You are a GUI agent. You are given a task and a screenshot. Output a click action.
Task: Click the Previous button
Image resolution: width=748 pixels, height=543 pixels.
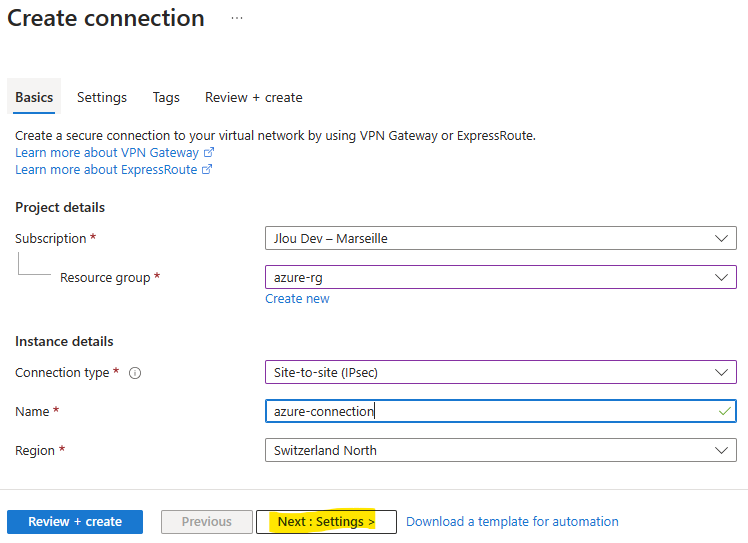coord(207,522)
